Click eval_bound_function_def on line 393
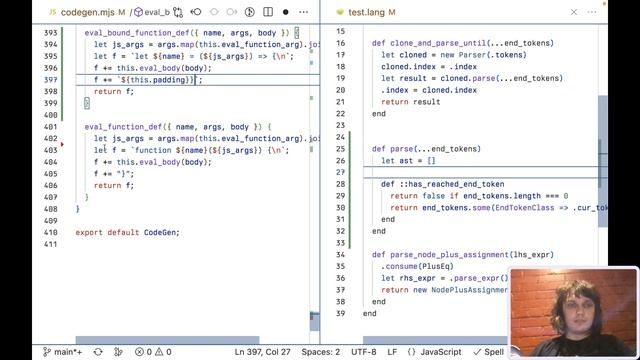Viewport: 640px width, 360px height. coord(137,33)
